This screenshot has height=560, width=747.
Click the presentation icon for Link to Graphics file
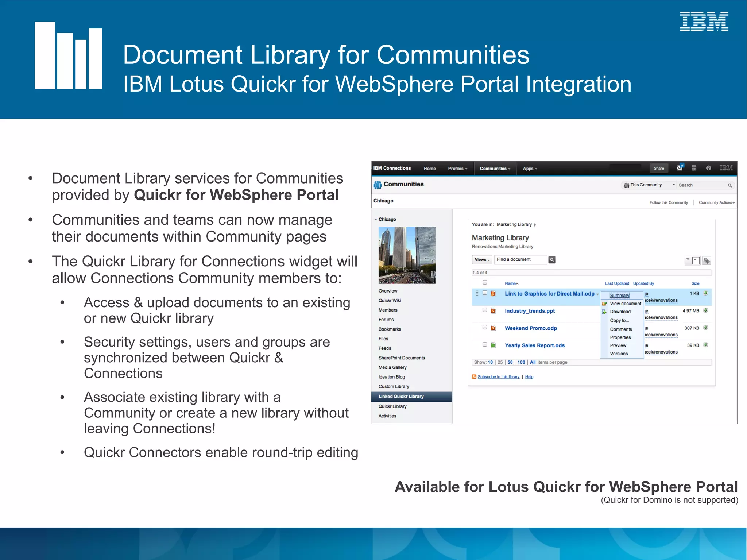coord(493,294)
